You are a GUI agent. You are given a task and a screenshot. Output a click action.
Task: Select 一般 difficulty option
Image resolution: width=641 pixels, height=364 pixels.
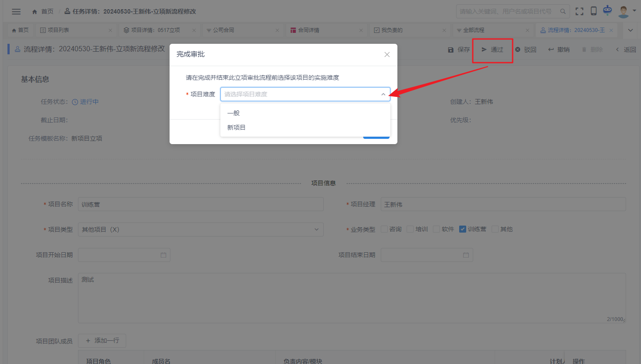coord(305,113)
